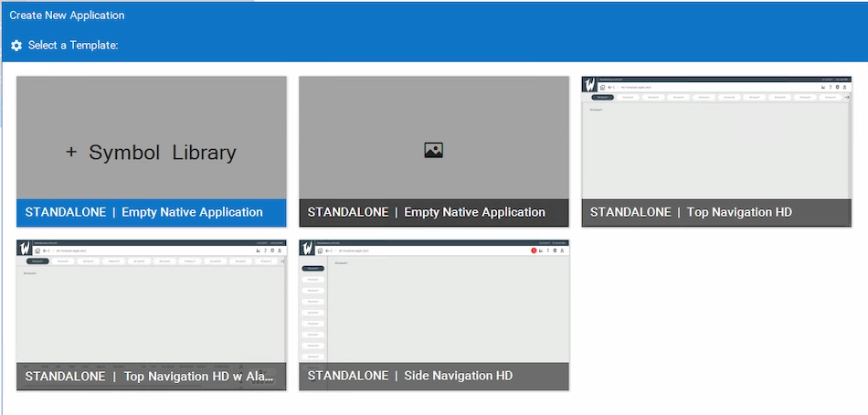Viewport: 868px width, 415px height.
Task: Click the gear icon beside Select a Template
Action: (16, 46)
